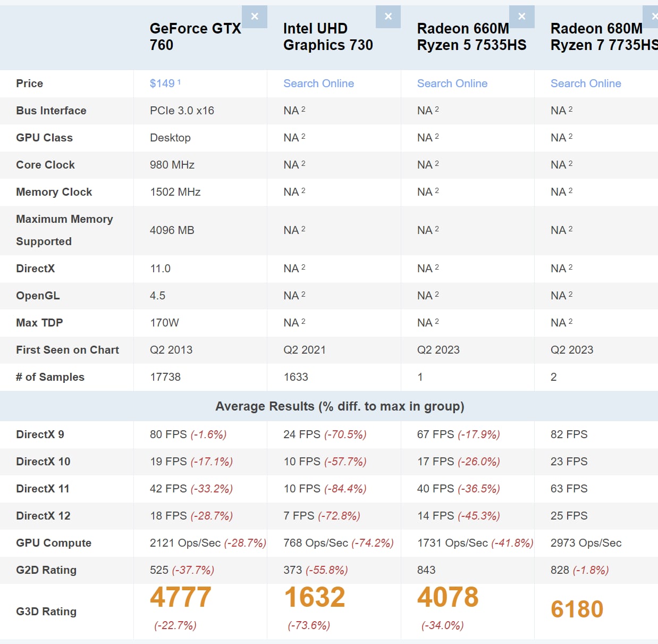Select the 6180 G3D Rating value
The image size is (658, 644).
coord(577,609)
